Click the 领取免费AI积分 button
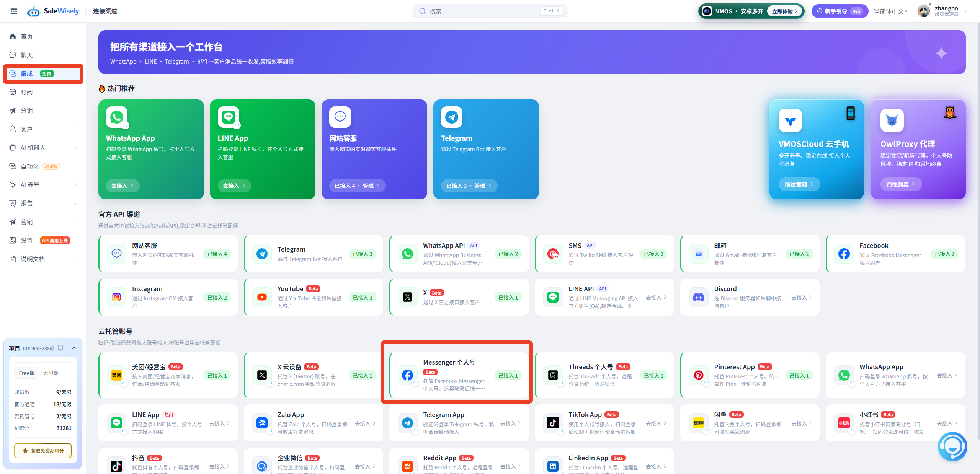The image size is (980, 474). tap(43, 451)
